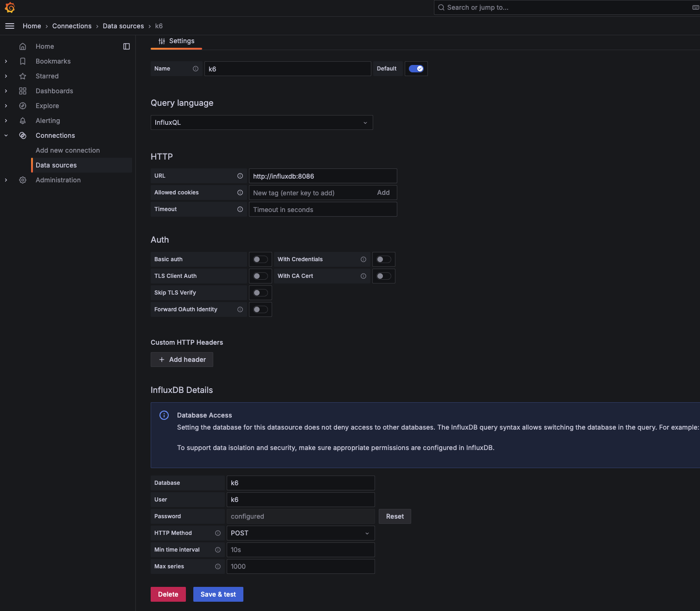Expand the Dashboards sidebar section
Image resolution: width=700 pixels, height=611 pixels.
pyautogui.click(x=6, y=91)
